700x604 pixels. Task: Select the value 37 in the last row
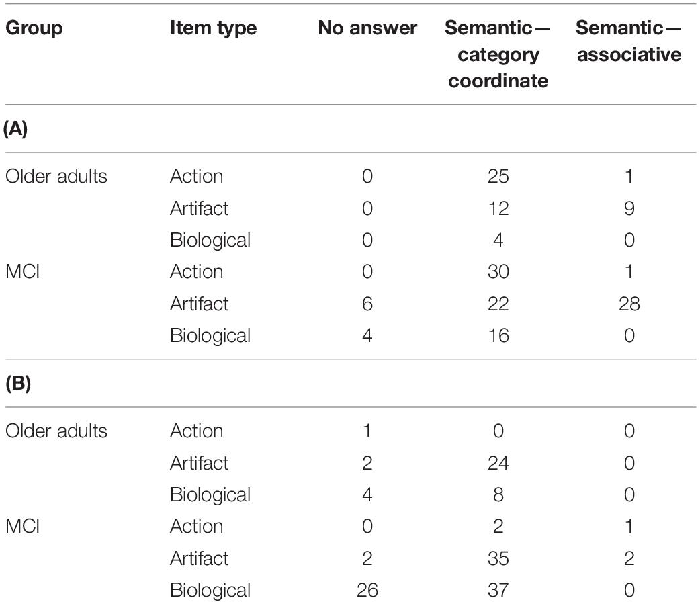(498, 590)
